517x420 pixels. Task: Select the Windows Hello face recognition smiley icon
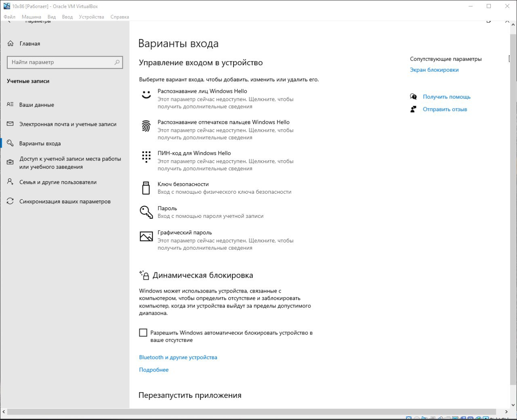click(x=146, y=95)
